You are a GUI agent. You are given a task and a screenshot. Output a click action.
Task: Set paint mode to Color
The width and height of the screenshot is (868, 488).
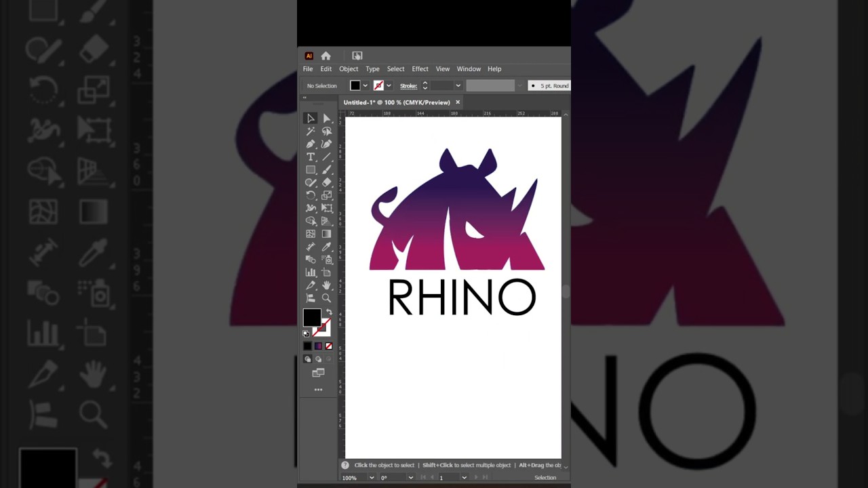click(x=308, y=346)
